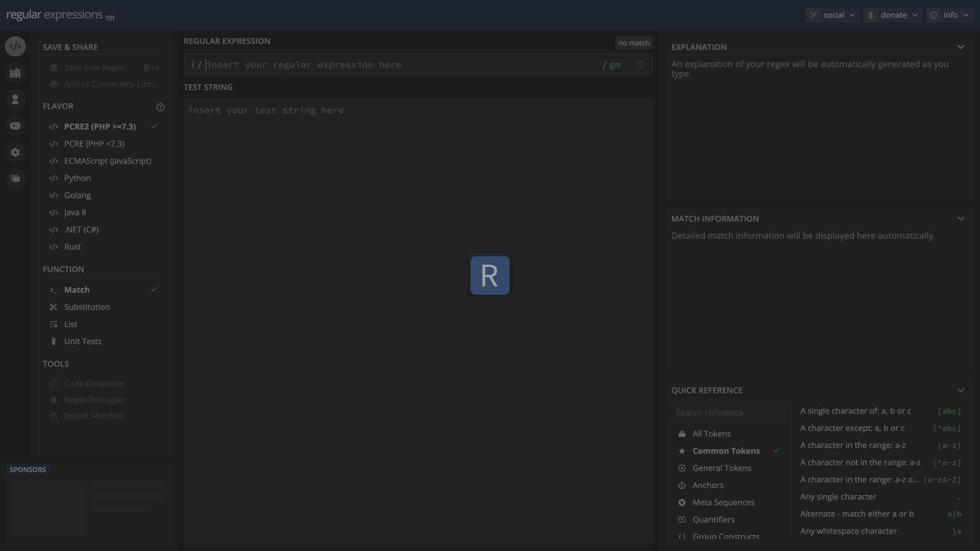Open the Regex Editor sidebar icon

[x=15, y=46]
